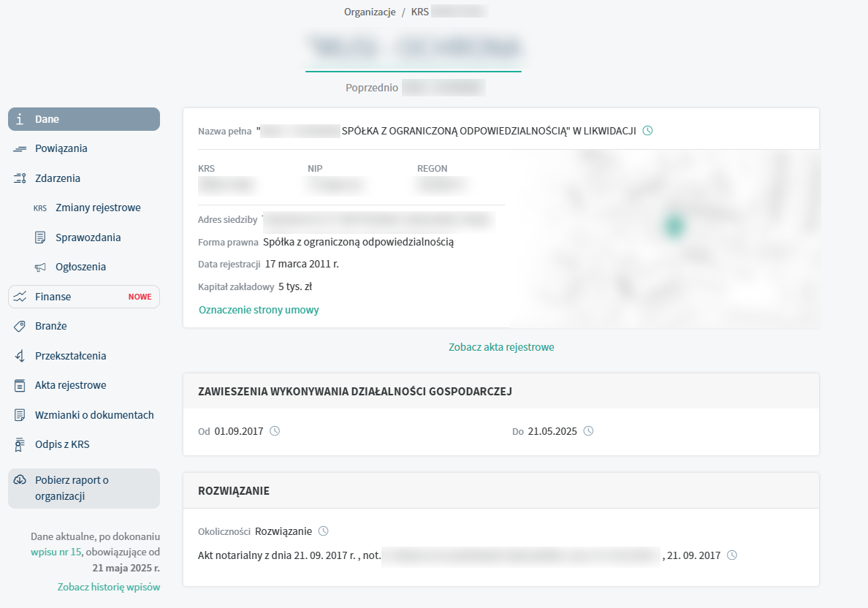Click the Branże tag icon
This screenshot has height=608, width=868.
(20, 326)
